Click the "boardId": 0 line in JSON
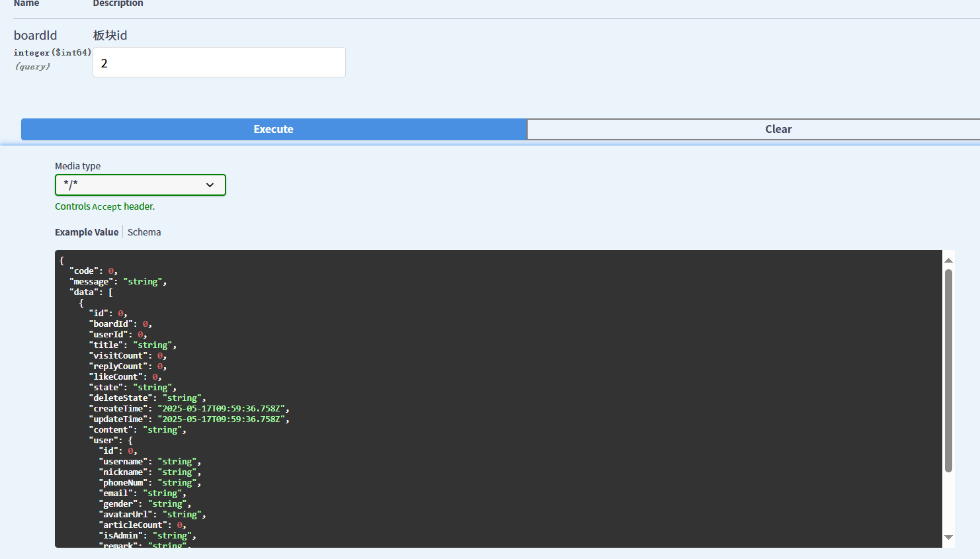 click(x=120, y=323)
